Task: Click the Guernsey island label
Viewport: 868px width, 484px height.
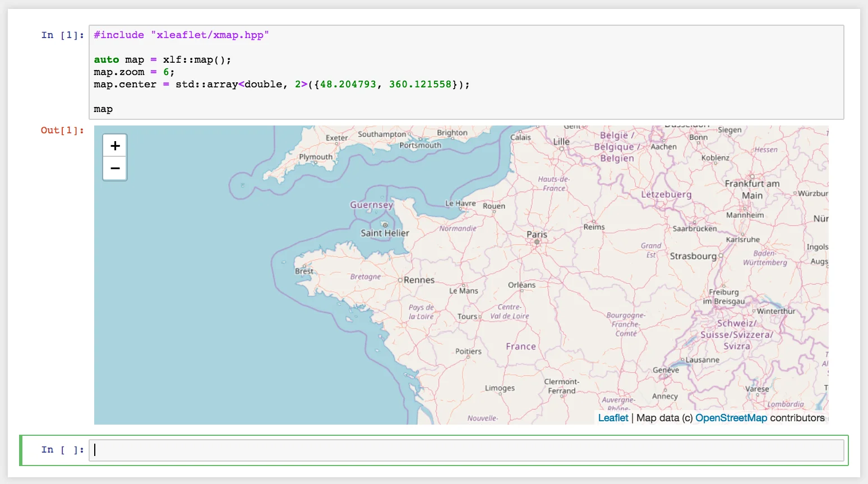Action: (372, 205)
